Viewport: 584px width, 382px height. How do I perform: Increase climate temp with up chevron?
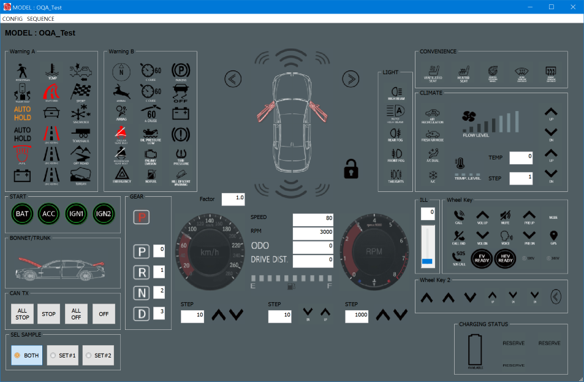[551, 153]
